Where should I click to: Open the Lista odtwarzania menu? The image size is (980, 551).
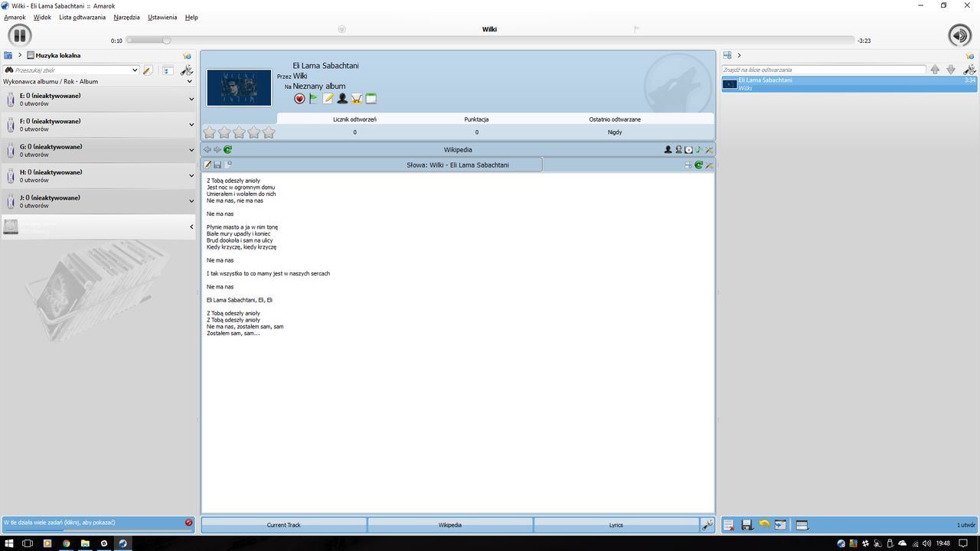point(82,17)
